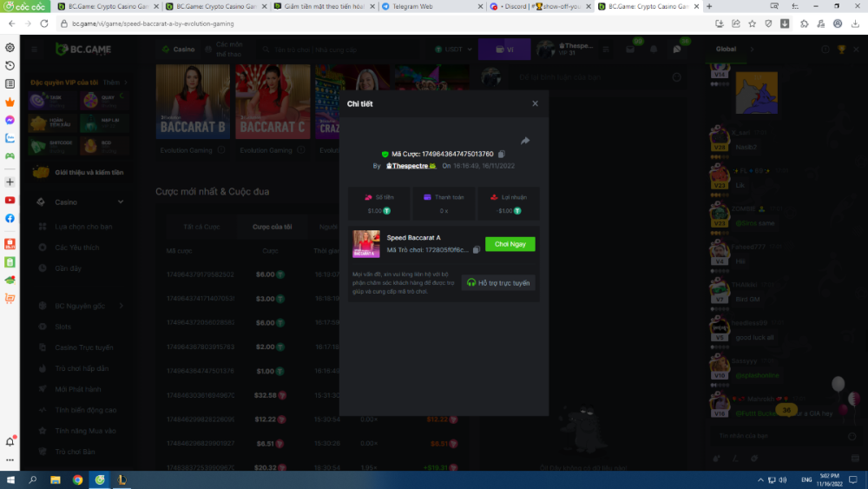Image resolution: width=868 pixels, height=489 pixels.
Task: Expand BC Nguyên gốc sidebar item
Action: [121, 306]
